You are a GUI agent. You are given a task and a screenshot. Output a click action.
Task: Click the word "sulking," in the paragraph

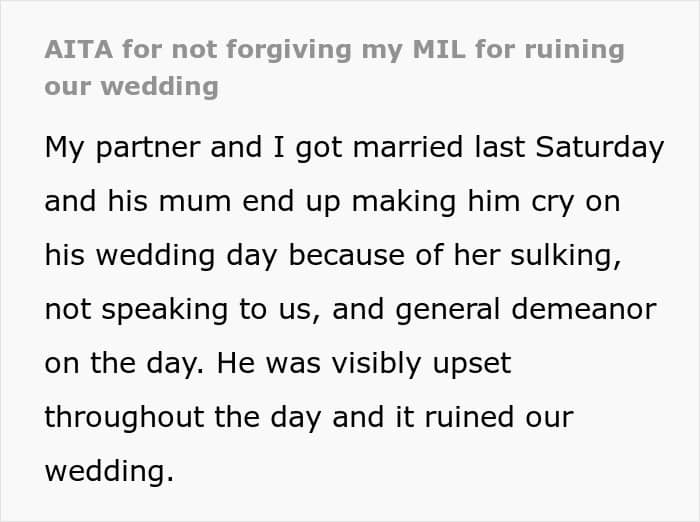[x=566, y=256]
